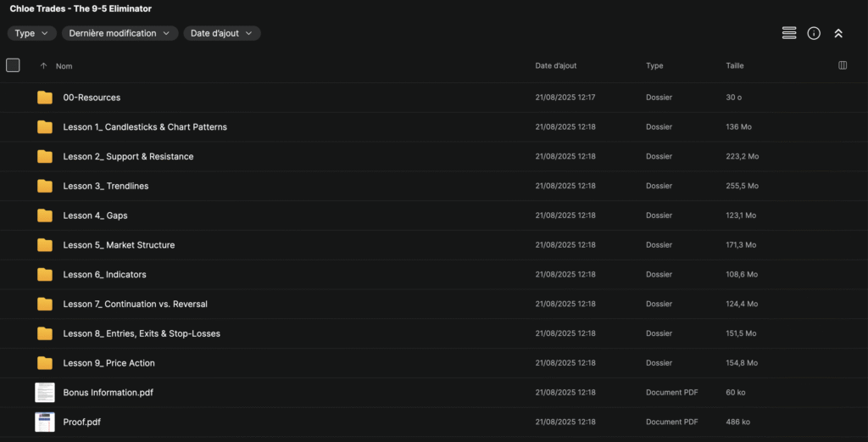Click the sort arrow beside Nom
868x442 pixels.
(43, 66)
